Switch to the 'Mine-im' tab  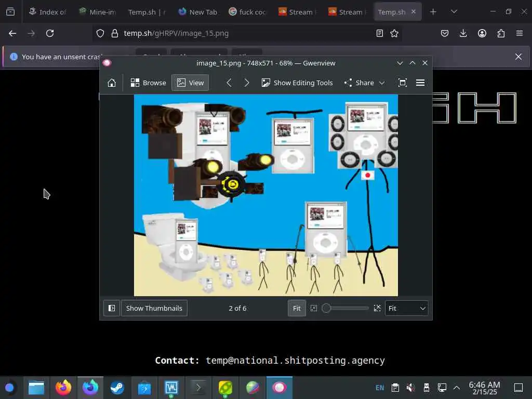pyautogui.click(x=98, y=12)
